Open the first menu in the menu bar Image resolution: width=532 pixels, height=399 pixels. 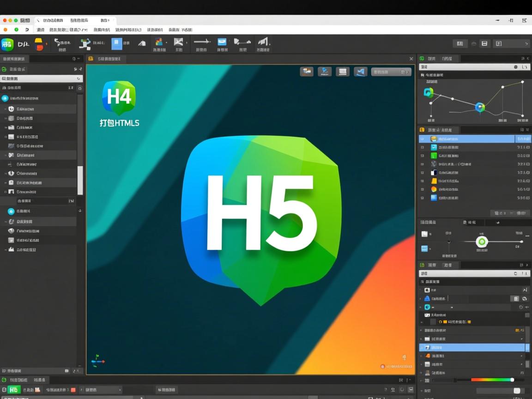point(40,30)
